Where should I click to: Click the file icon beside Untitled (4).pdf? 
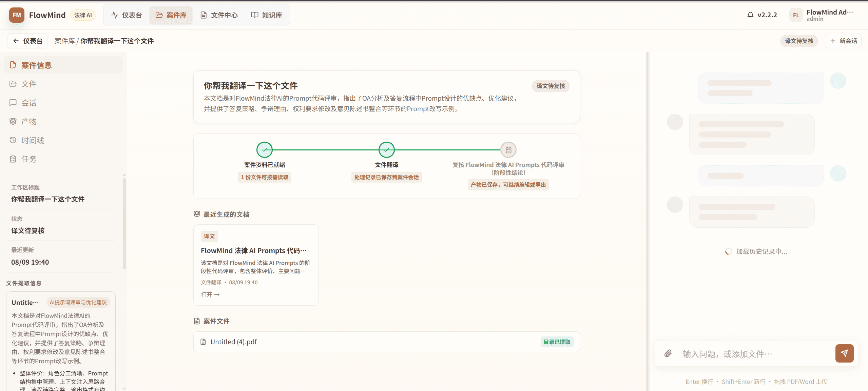coord(203,342)
